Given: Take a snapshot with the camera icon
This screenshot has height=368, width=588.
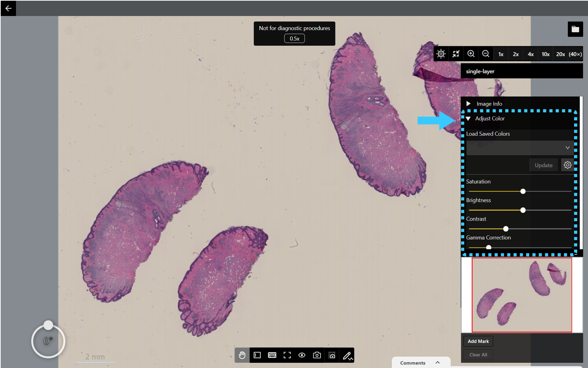Looking at the screenshot, I should point(317,355).
